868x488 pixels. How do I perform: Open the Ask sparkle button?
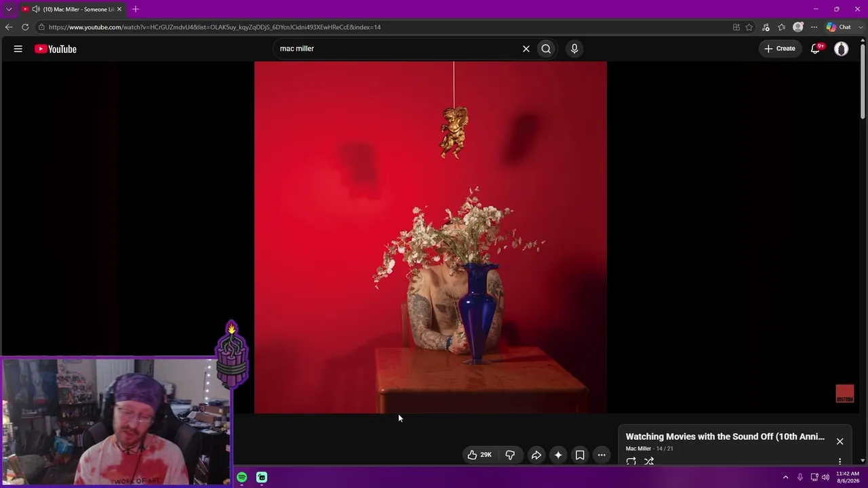click(x=558, y=455)
